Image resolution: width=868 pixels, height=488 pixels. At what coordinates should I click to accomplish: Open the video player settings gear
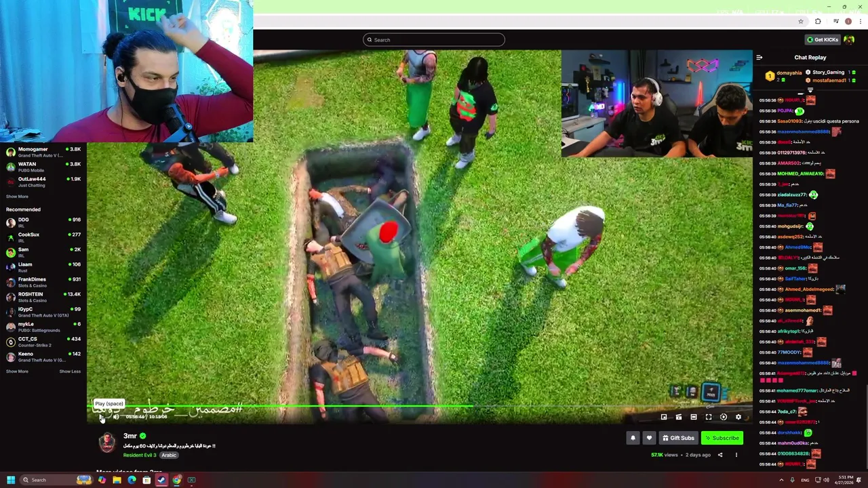(738, 417)
